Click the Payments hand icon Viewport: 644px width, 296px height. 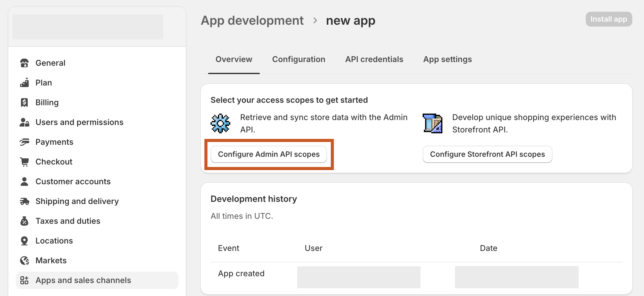point(24,142)
